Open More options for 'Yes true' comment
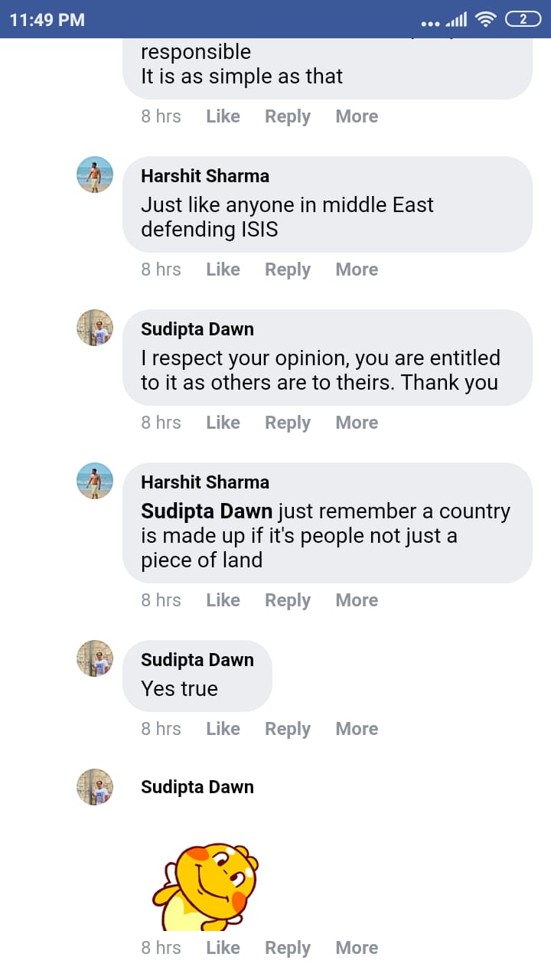The height and width of the screenshot is (980, 551). point(357,729)
